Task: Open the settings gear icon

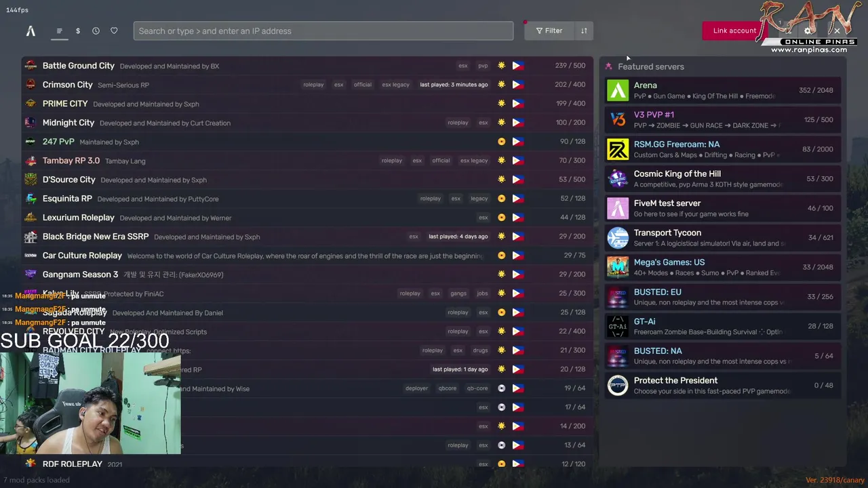Action: point(808,30)
